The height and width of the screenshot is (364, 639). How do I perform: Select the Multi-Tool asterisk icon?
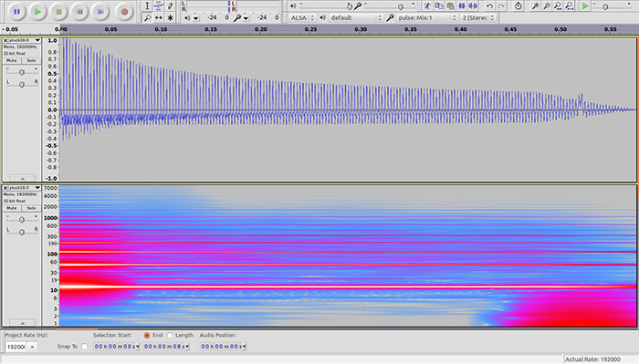171,18
